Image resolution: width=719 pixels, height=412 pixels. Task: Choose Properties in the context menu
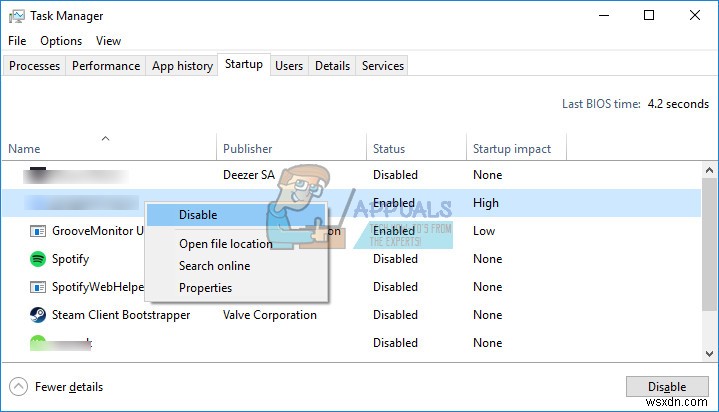(x=236, y=288)
